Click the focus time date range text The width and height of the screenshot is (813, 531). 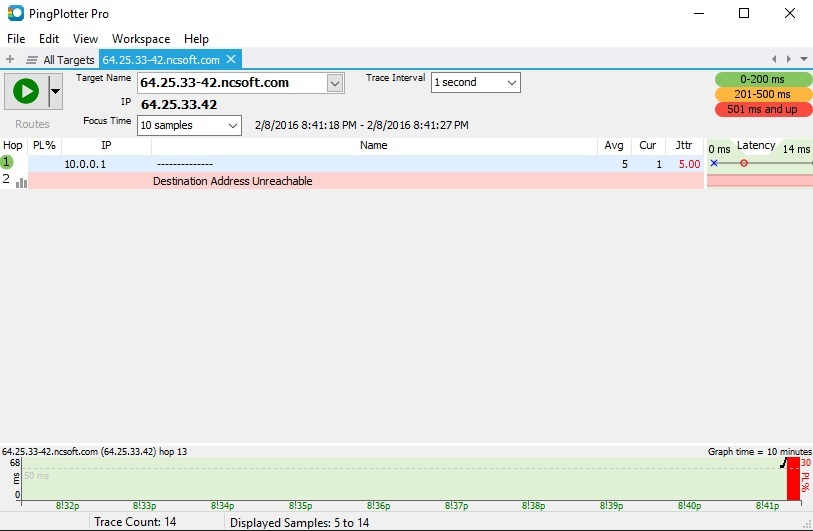[x=361, y=125]
